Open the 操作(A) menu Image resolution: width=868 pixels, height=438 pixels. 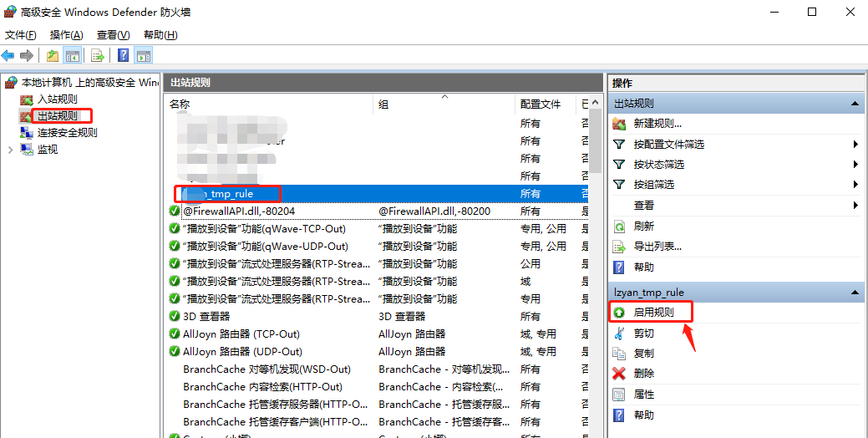click(67, 35)
